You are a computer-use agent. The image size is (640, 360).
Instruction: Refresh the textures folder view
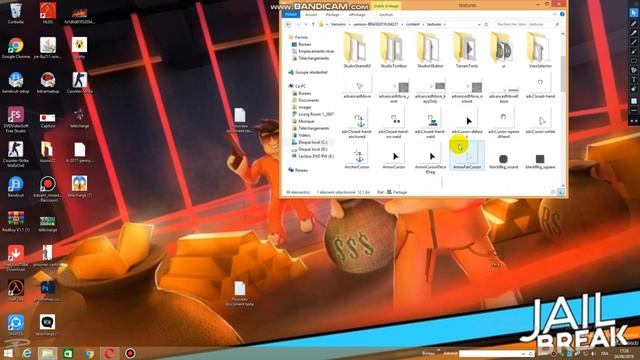487,24
